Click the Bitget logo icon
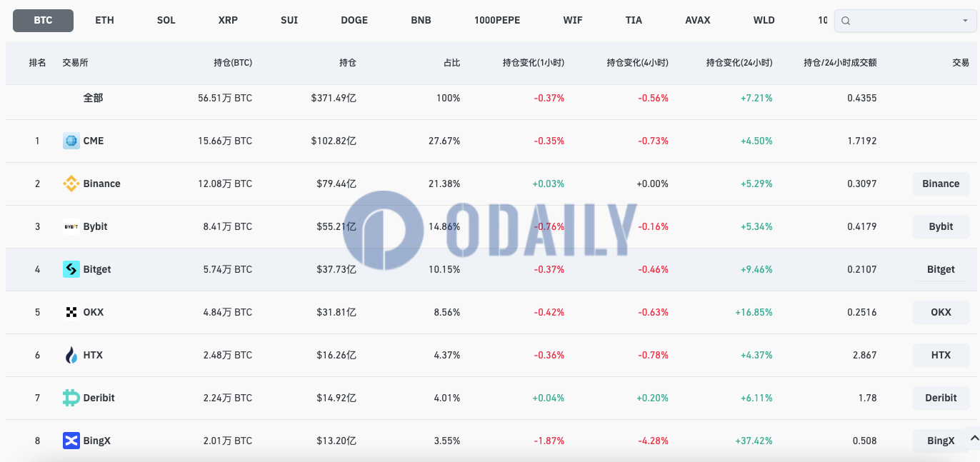The width and height of the screenshot is (980, 462). 71,269
